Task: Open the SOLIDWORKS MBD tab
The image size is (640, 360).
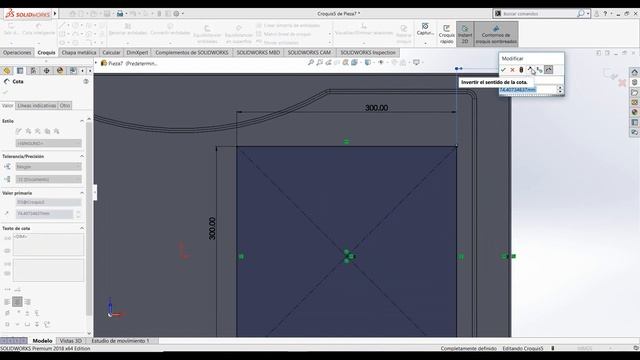Action: coord(258,53)
